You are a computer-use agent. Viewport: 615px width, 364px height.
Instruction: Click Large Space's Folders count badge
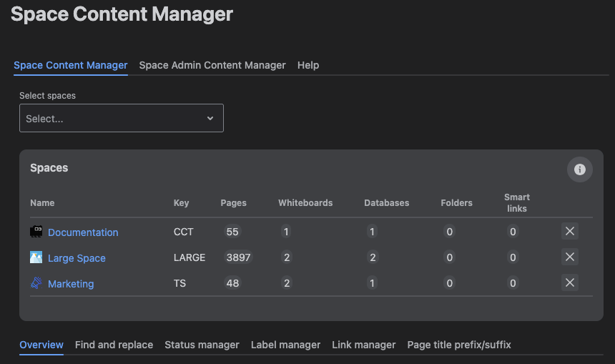[x=450, y=257]
